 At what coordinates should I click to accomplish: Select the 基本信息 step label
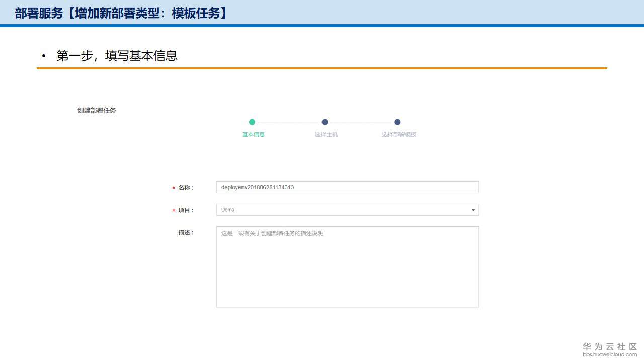(252, 134)
